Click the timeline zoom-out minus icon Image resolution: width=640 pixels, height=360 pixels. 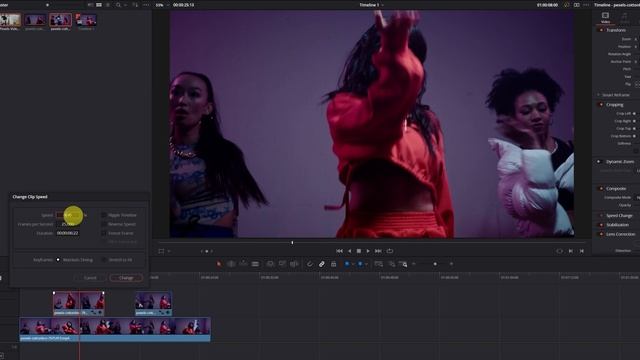tap(414, 264)
